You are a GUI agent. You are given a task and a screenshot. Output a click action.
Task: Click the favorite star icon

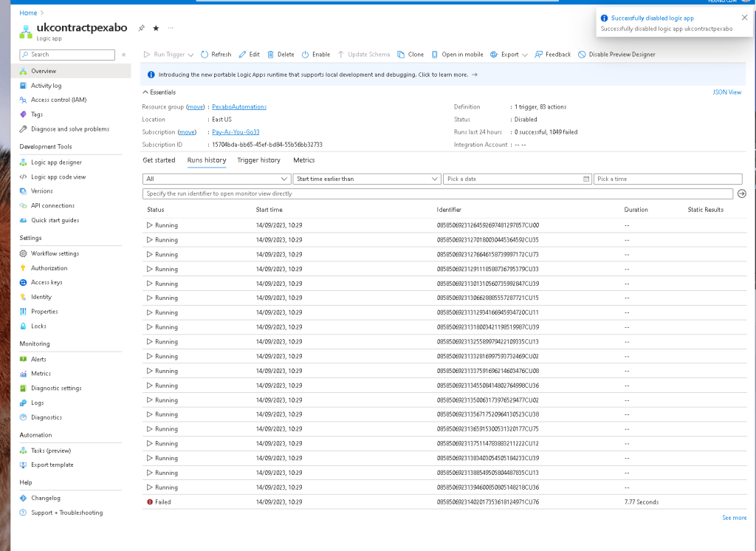pos(156,28)
